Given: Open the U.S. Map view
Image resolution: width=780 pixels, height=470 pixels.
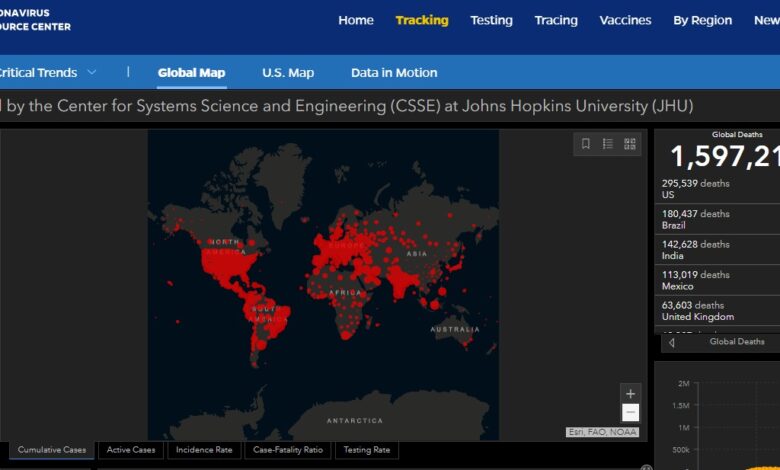Looking at the screenshot, I should (288, 73).
